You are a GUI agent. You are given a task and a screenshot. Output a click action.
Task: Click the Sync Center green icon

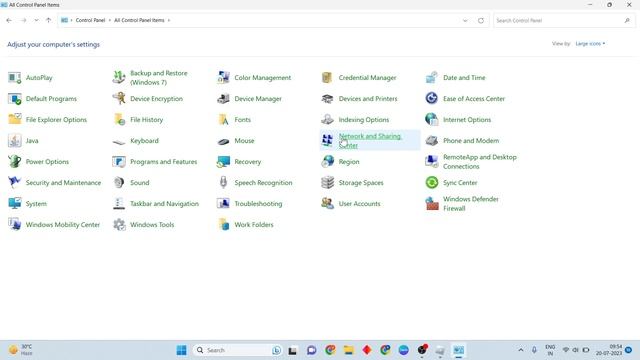[432, 182]
